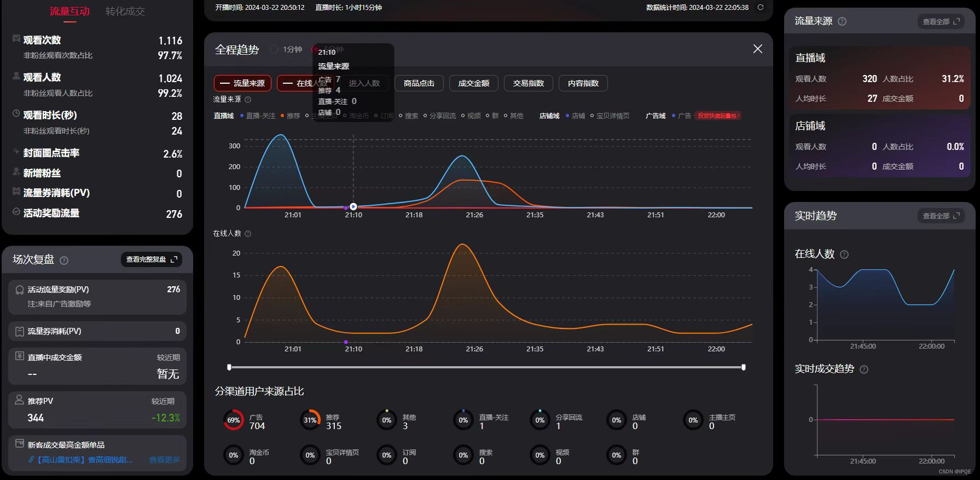
Task: Click the yen icon beside 直播中成交金额
Action: click(x=20, y=356)
